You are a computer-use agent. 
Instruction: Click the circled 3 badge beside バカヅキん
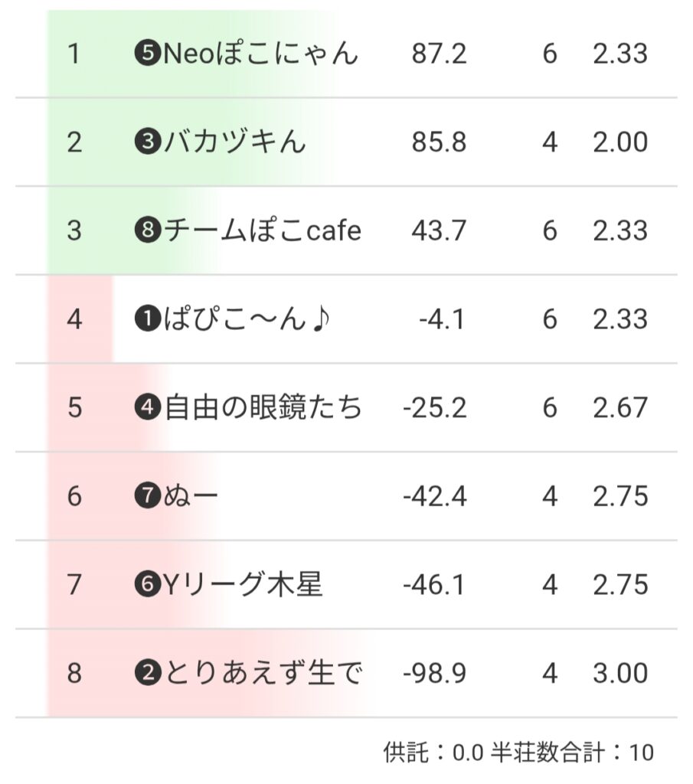pyautogui.click(x=147, y=143)
